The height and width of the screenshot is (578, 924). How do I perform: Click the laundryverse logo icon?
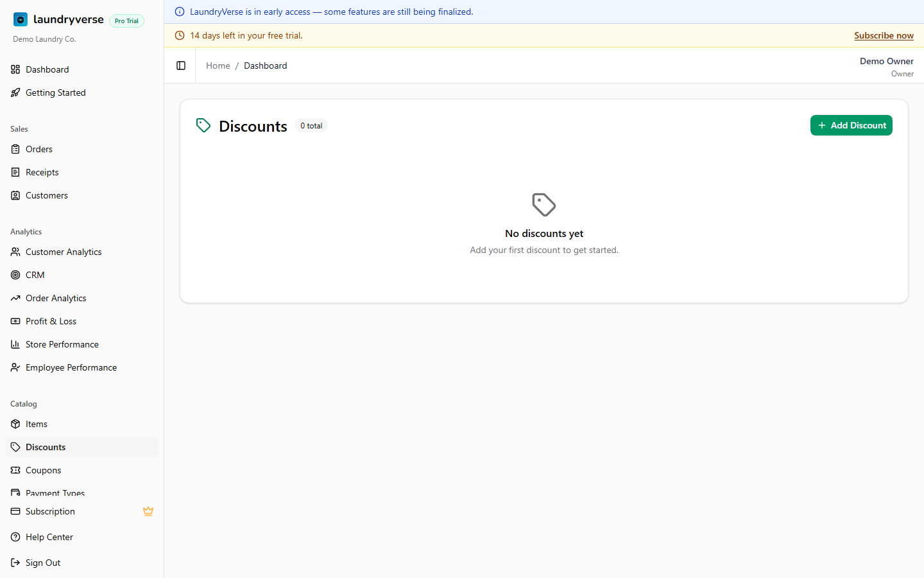[x=21, y=20]
